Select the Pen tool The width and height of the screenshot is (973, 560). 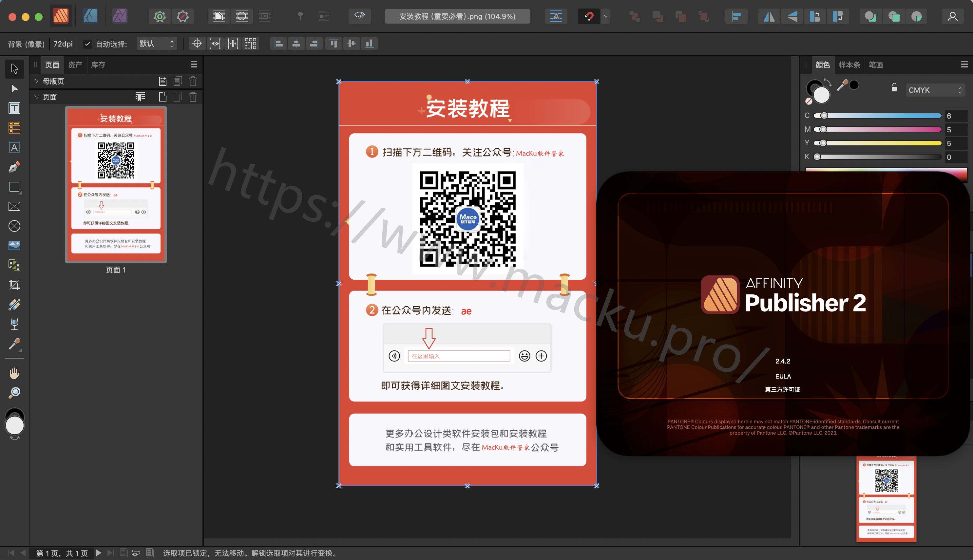click(14, 167)
